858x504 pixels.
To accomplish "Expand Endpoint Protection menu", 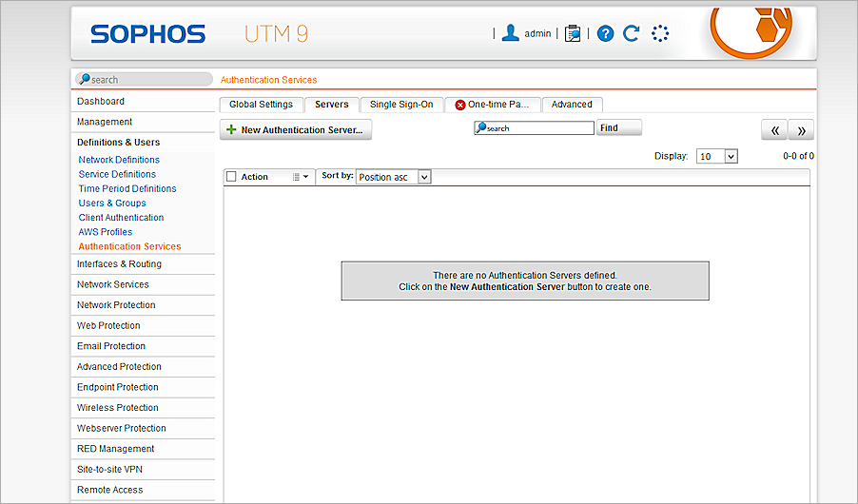I will click(x=143, y=387).
